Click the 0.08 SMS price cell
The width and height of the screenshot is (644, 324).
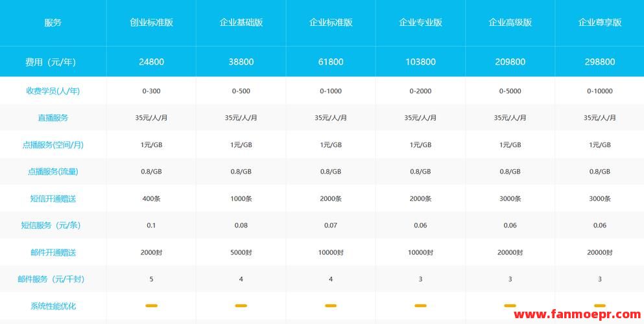point(241,225)
